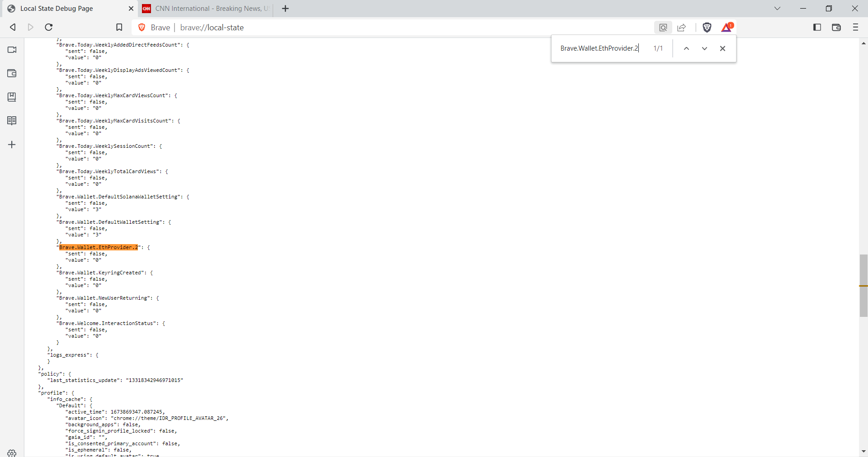Open the Wallet icon on the toolbar
The image size is (868, 457).
(836, 27)
